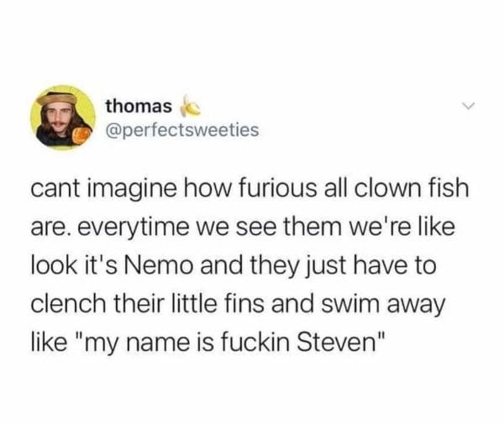Expand the tweet options chevron
The height and width of the screenshot is (424, 504).
(x=469, y=105)
